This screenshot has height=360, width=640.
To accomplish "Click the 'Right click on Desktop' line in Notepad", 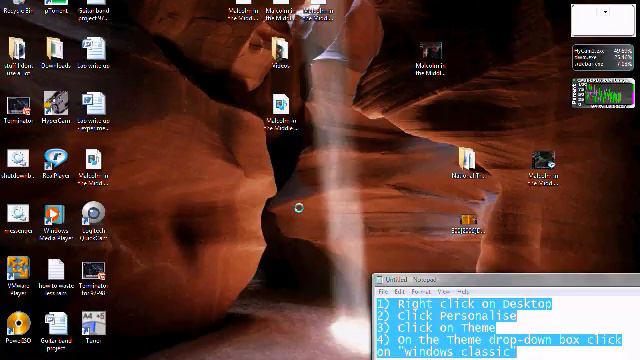I will 464,304.
